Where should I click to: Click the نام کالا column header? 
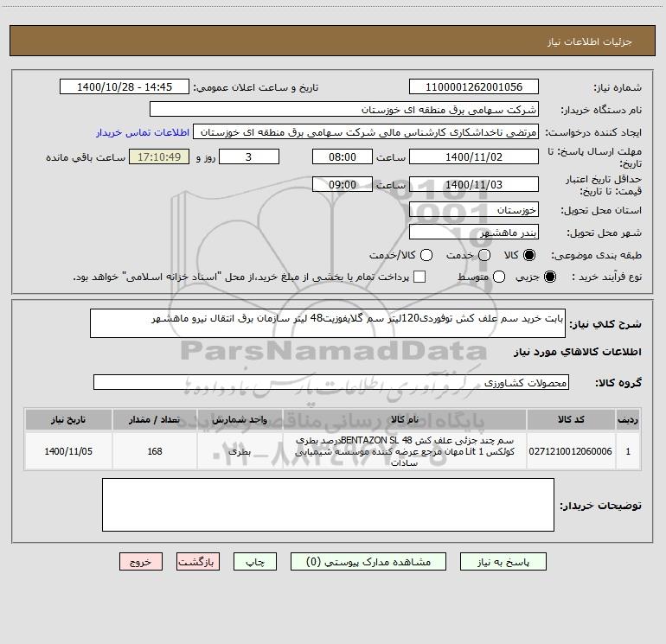click(x=405, y=419)
